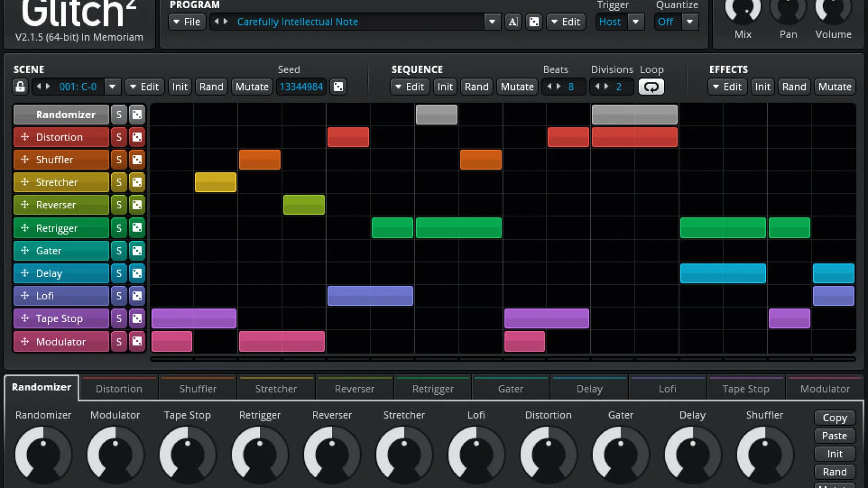
Task: Solo the Distortion effect
Action: coord(119,137)
